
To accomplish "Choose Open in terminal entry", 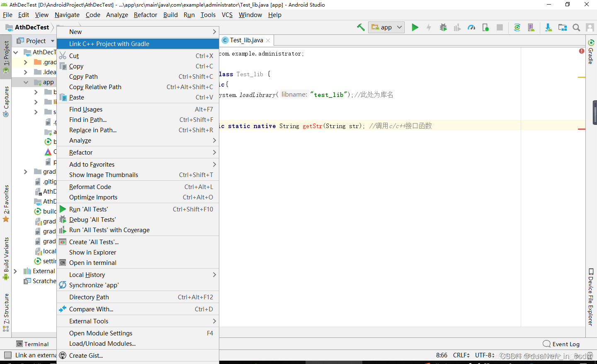I will click(138, 263).
